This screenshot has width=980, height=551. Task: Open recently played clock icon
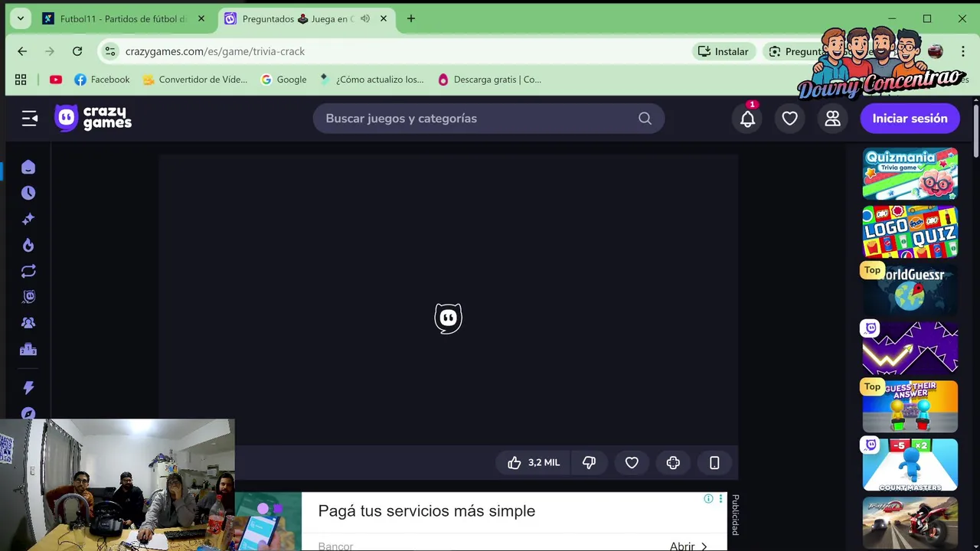(x=28, y=194)
